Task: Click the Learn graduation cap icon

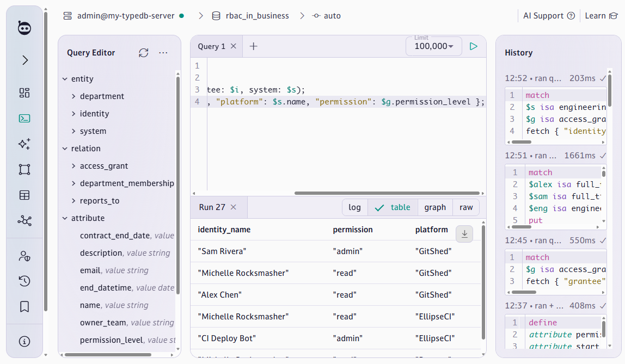Action: pos(613,16)
